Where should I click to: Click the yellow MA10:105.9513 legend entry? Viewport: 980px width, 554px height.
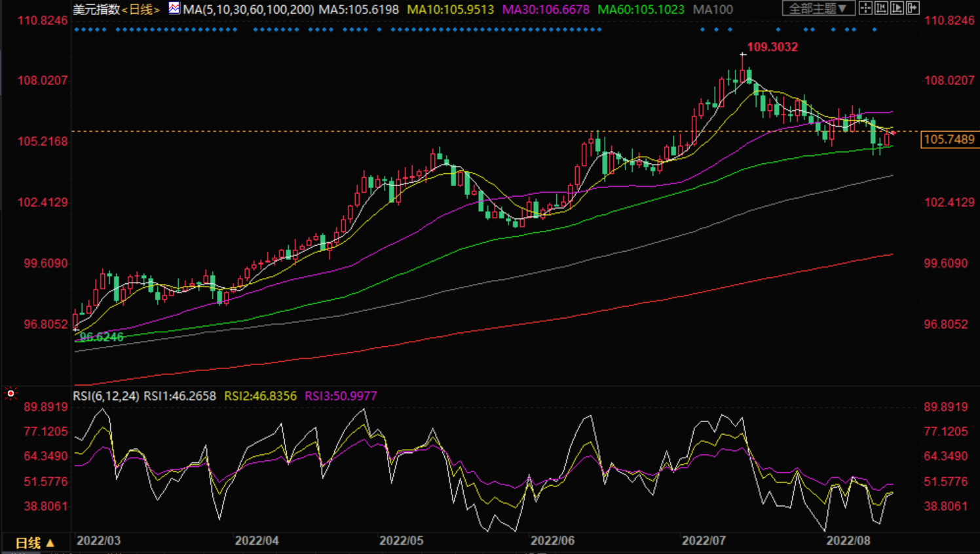tap(451, 10)
